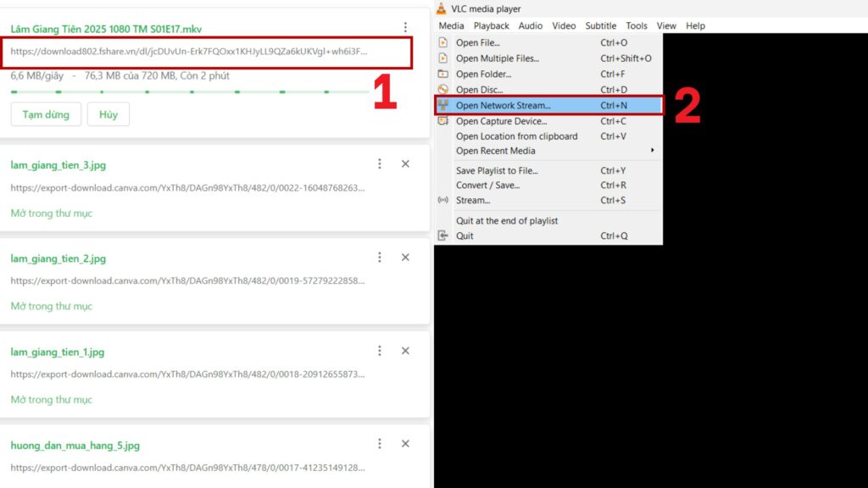Show lam_giang_tien_3.jpg in folder (Mở trong thư mục)

click(x=52, y=213)
